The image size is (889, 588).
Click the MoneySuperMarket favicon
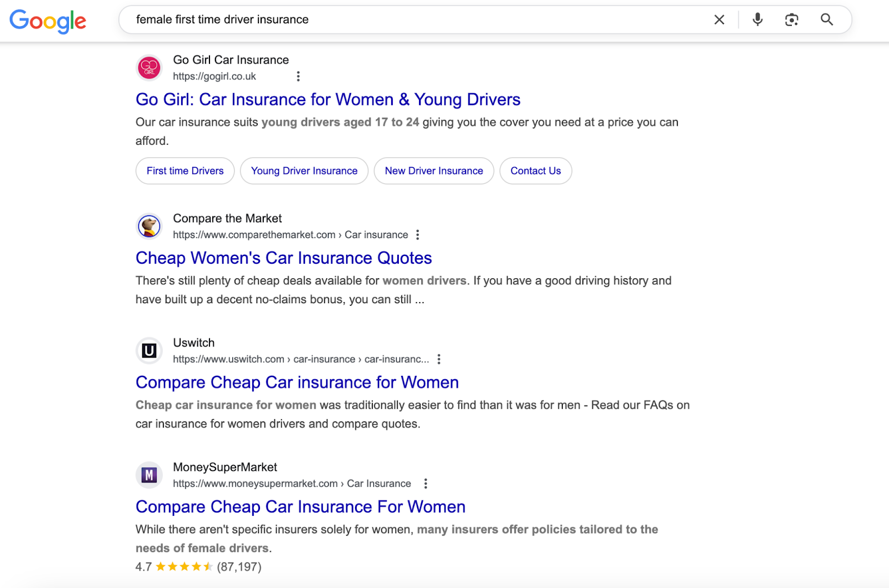(149, 475)
